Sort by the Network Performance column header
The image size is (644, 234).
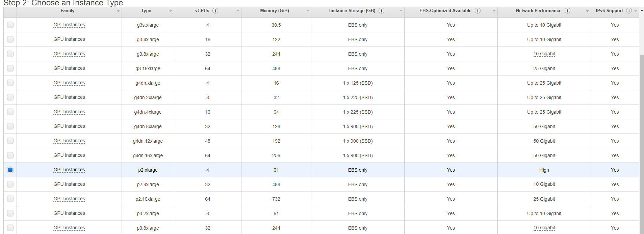pyautogui.click(x=538, y=11)
